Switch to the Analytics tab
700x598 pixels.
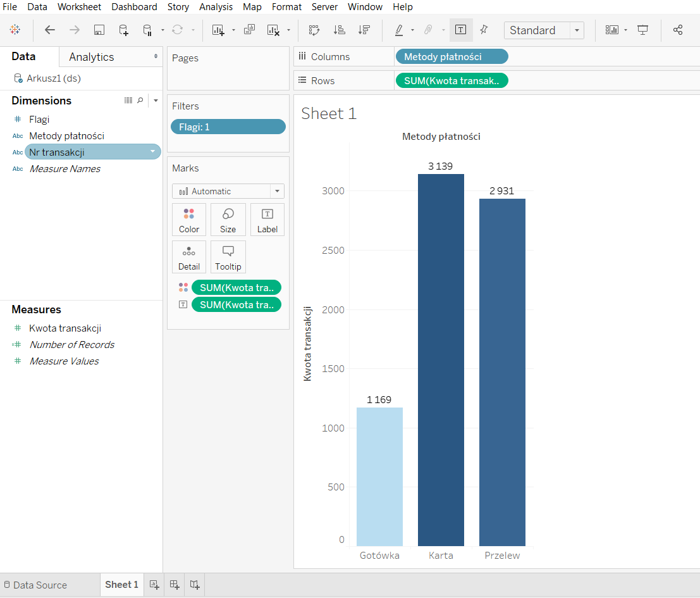pos(92,57)
